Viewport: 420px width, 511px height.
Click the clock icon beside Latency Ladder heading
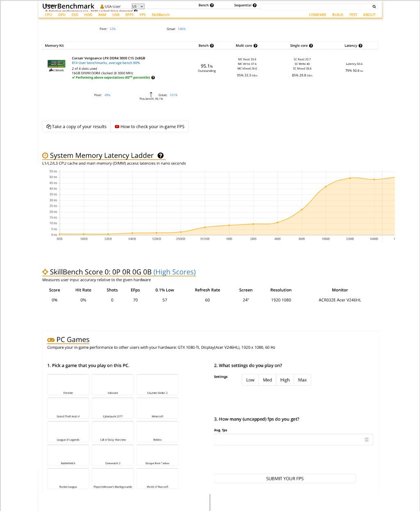point(45,155)
